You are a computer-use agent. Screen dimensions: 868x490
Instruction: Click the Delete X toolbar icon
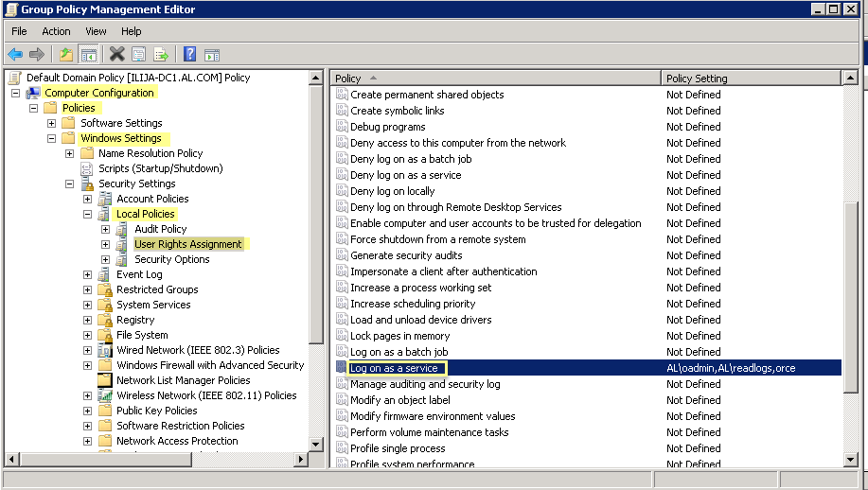click(x=116, y=54)
